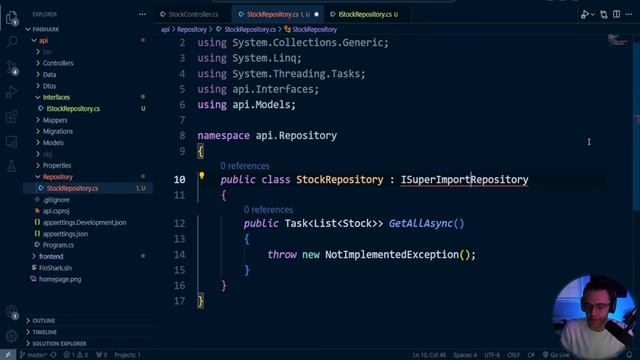Open the Testing flask view
The image size is (640, 360).
[11, 166]
